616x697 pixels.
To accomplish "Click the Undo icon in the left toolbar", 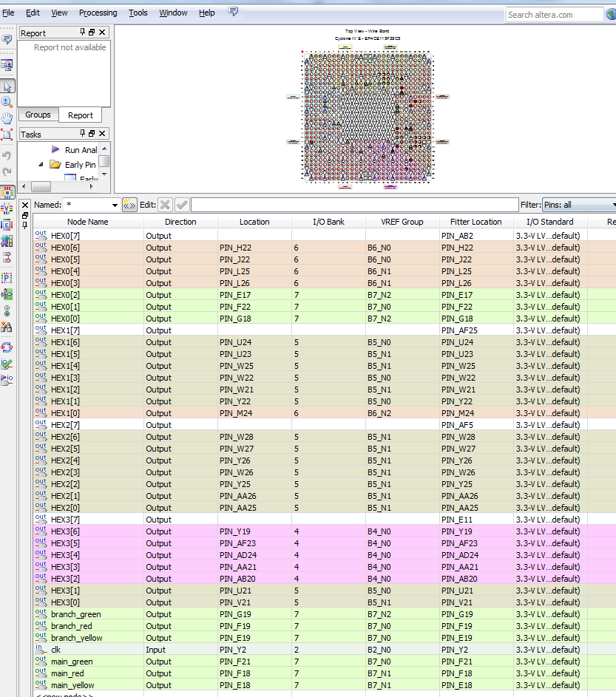I will point(7,155).
